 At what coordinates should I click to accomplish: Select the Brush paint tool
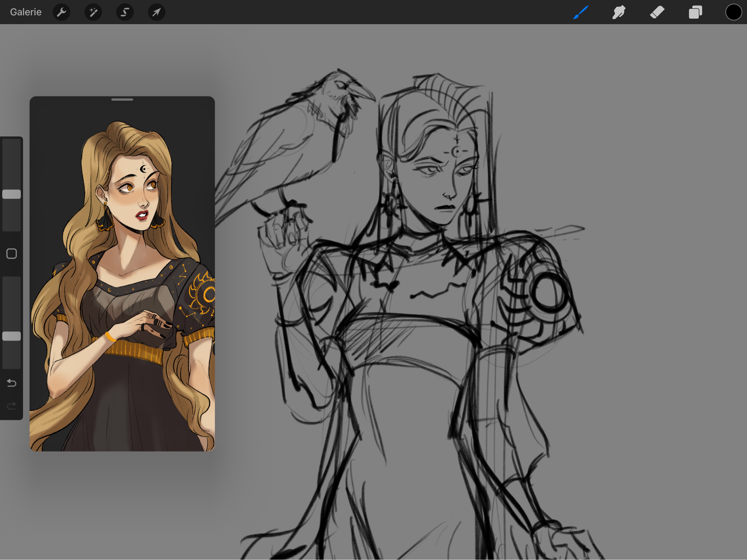coord(581,12)
